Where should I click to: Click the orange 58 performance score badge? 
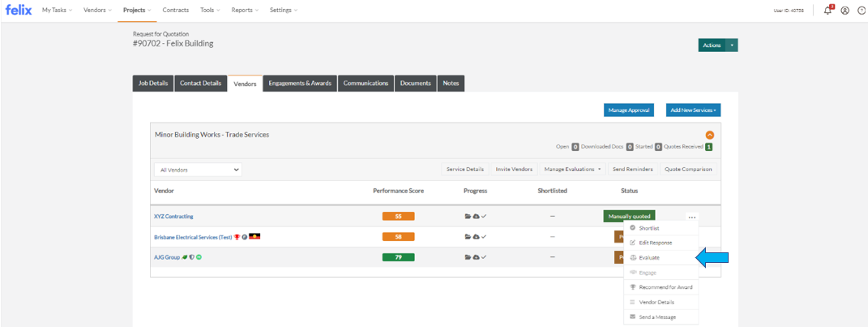click(399, 237)
